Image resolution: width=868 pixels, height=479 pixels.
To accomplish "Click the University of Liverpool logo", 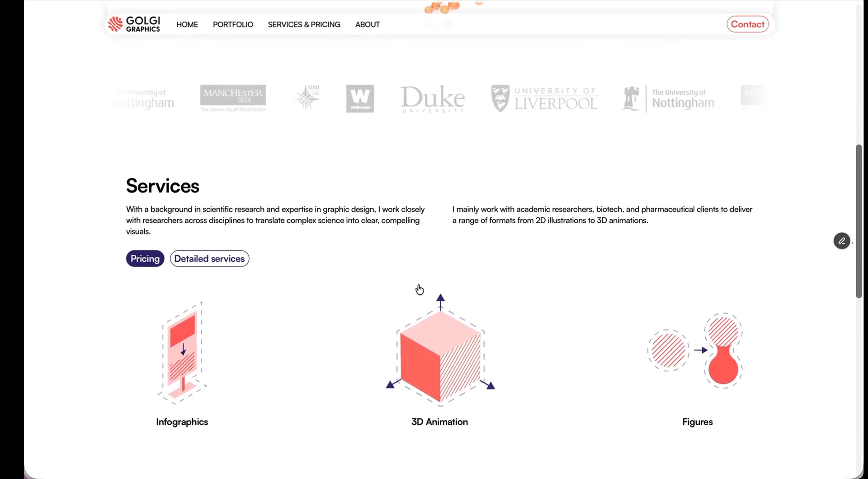I will (544, 99).
